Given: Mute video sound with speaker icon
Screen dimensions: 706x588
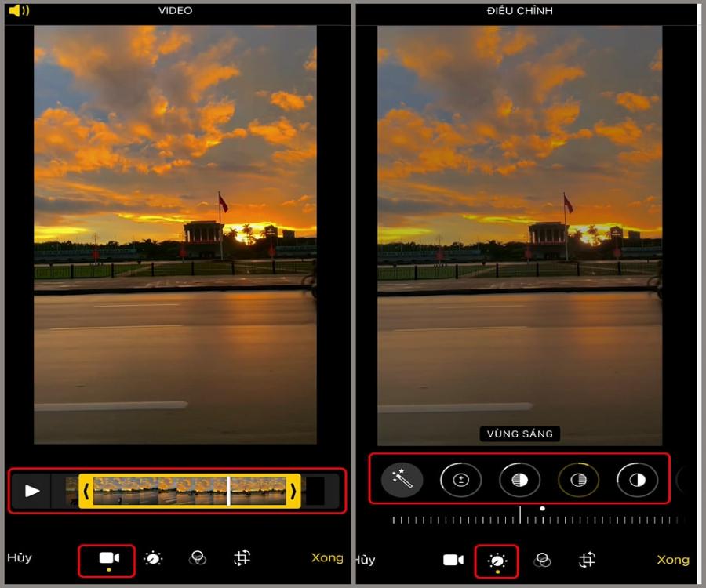Looking at the screenshot, I should 19,10.
